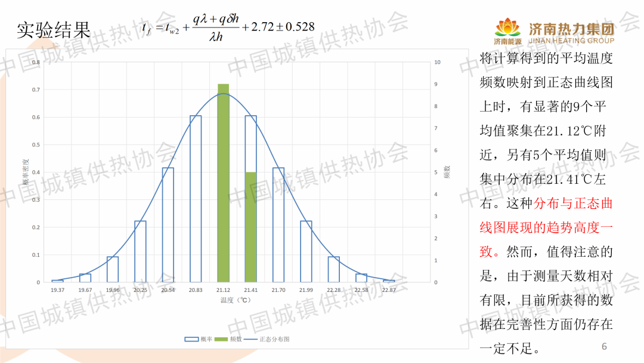Click the green 频数 legend marker
This screenshot has width=644, height=363.
point(220,339)
